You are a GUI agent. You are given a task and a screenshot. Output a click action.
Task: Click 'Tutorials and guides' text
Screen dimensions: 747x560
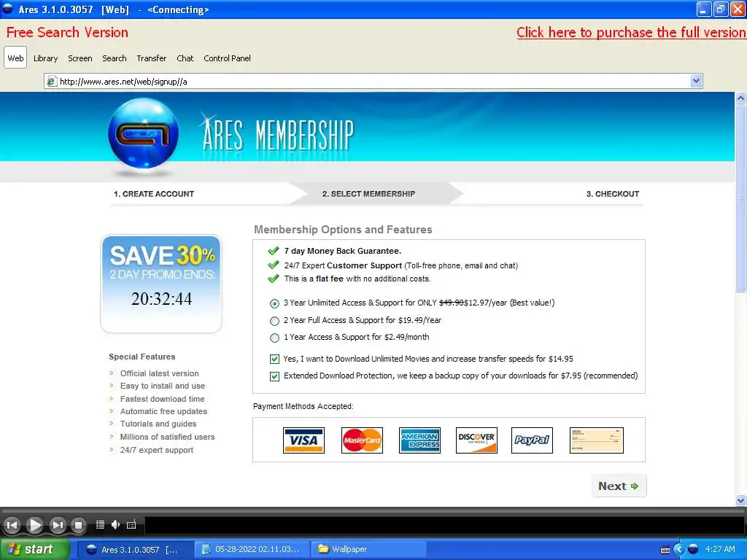coord(158,424)
